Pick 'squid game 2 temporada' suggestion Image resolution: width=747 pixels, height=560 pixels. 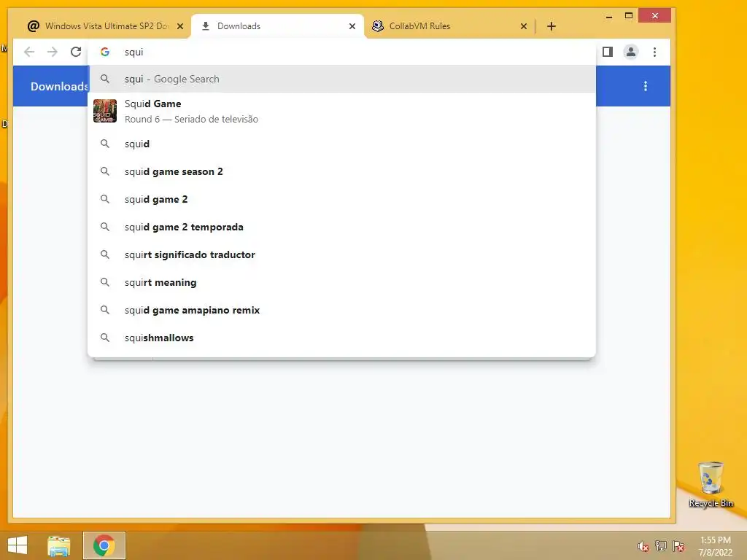[x=341, y=227]
